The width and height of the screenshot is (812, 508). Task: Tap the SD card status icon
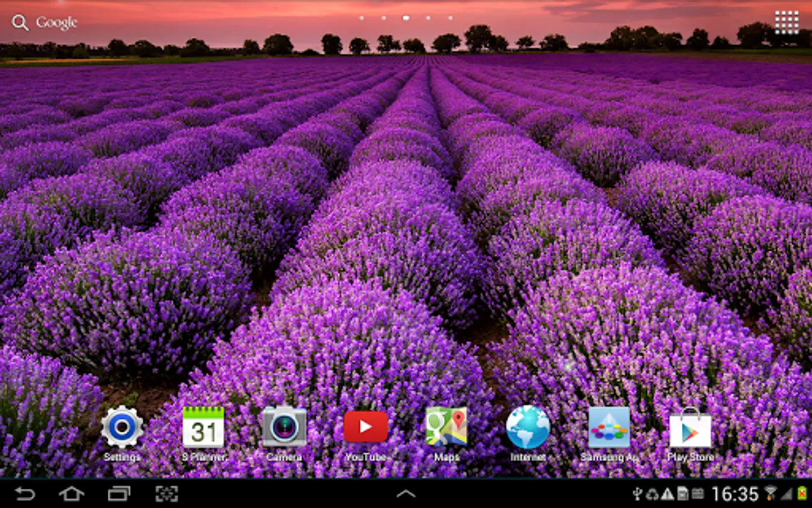[682, 494]
